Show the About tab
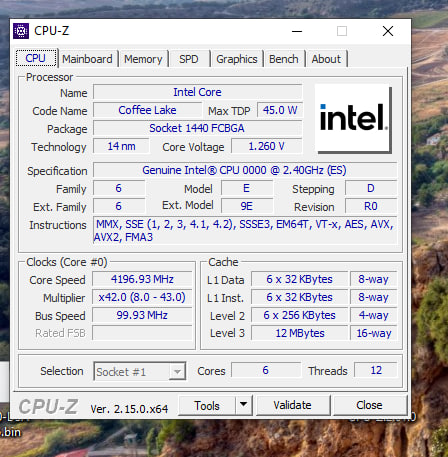 click(x=326, y=59)
